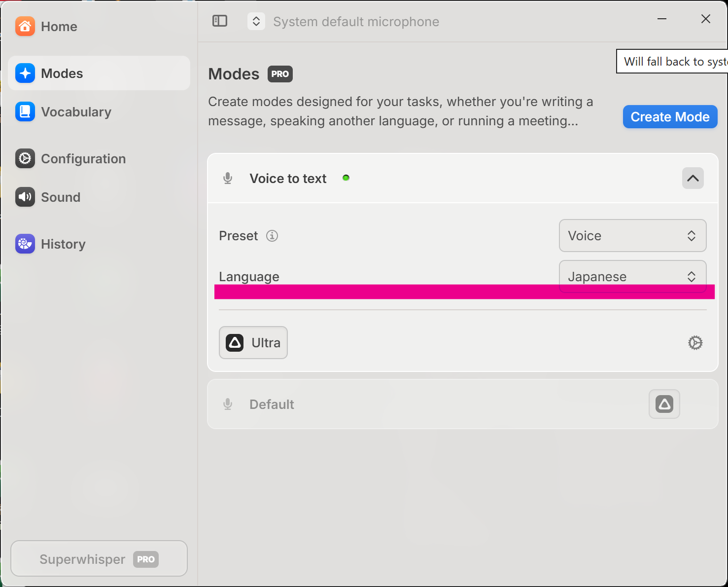The width and height of the screenshot is (728, 587).
Task: Toggle the sidebar panel icon
Action: [x=220, y=21]
